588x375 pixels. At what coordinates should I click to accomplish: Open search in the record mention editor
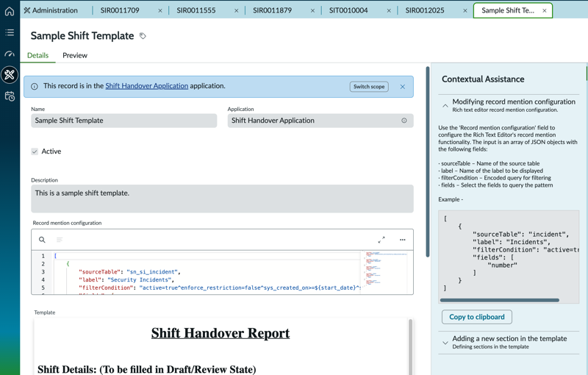[42, 240]
